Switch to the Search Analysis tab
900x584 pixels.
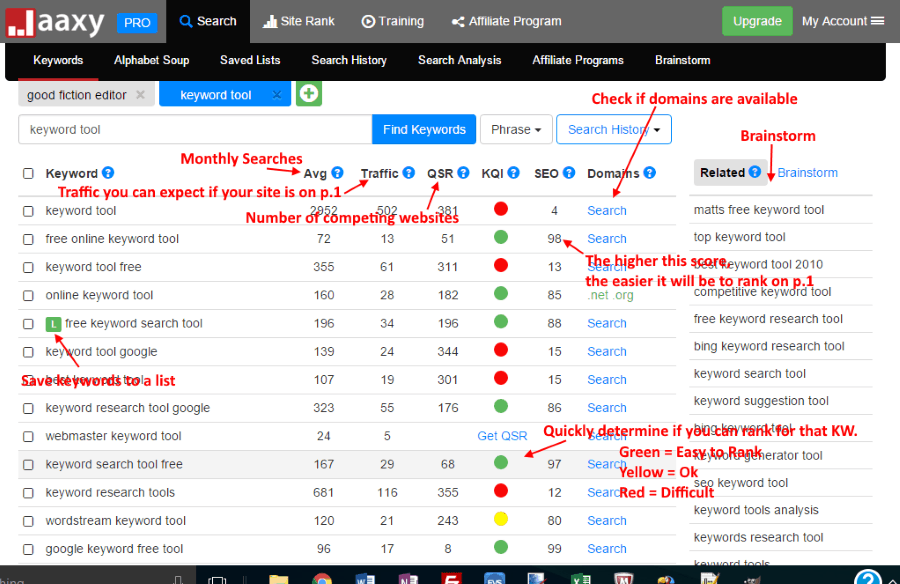point(460,60)
